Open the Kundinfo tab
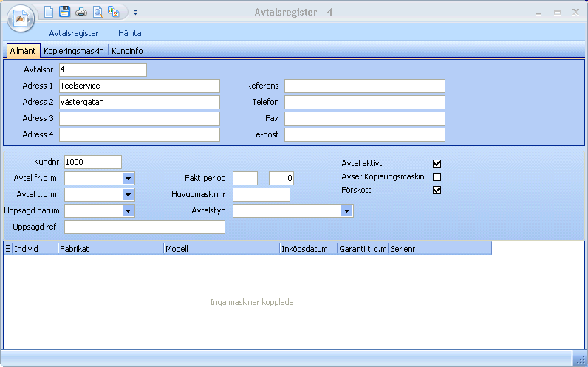The height and width of the screenshot is (367, 588). pyautogui.click(x=127, y=51)
